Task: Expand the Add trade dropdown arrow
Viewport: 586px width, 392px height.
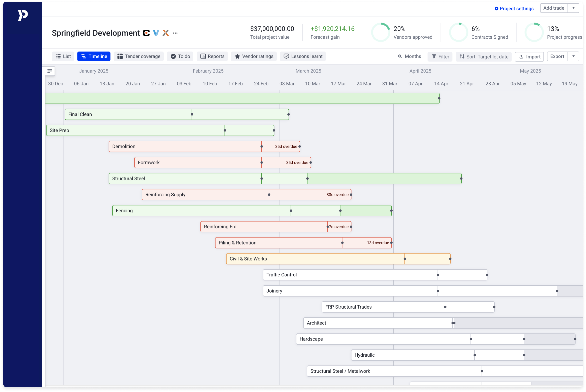Action: pos(574,8)
